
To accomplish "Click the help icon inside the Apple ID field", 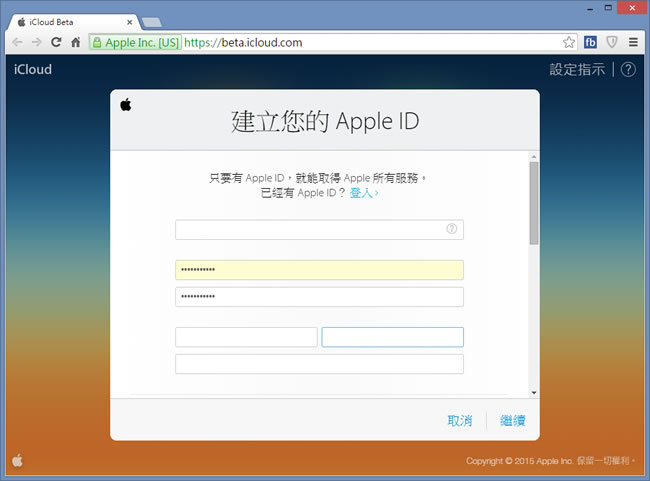I will [451, 228].
